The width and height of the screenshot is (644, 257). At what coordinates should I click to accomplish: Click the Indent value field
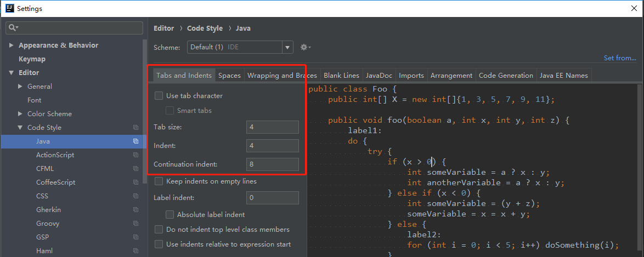tap(273, 146)
